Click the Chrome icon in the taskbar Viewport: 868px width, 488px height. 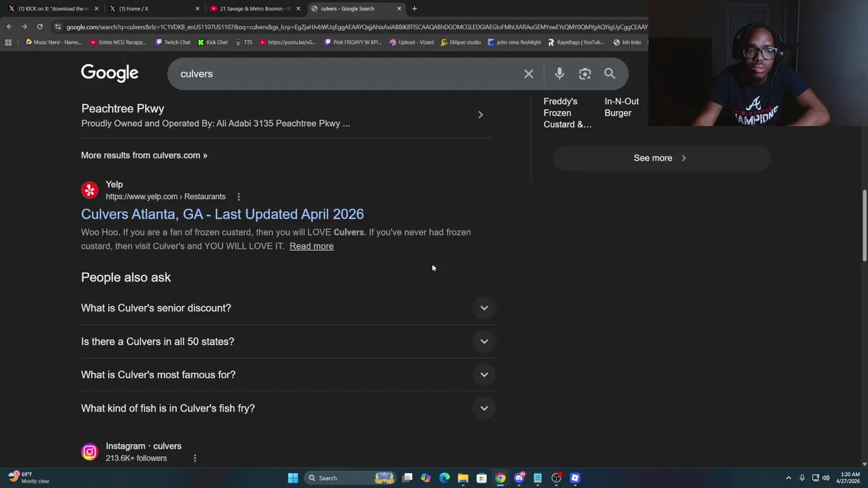(x=500, y=478)
